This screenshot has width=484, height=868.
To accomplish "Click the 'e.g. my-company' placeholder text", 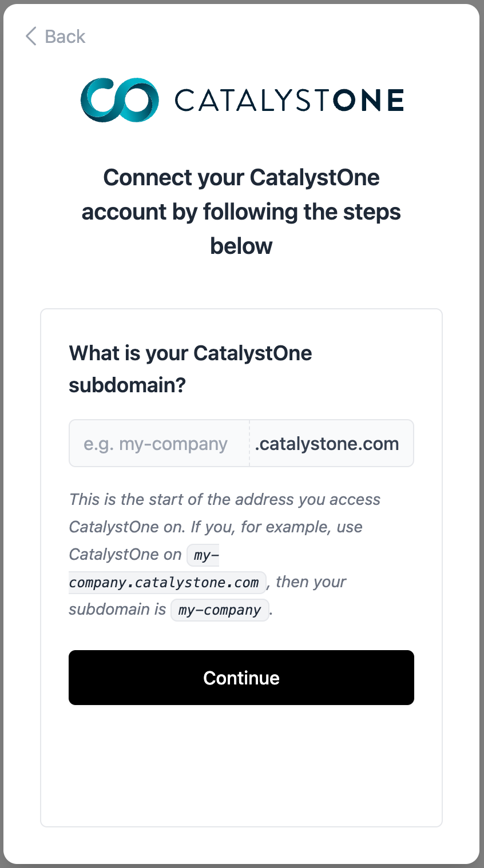I will [156, 444].
